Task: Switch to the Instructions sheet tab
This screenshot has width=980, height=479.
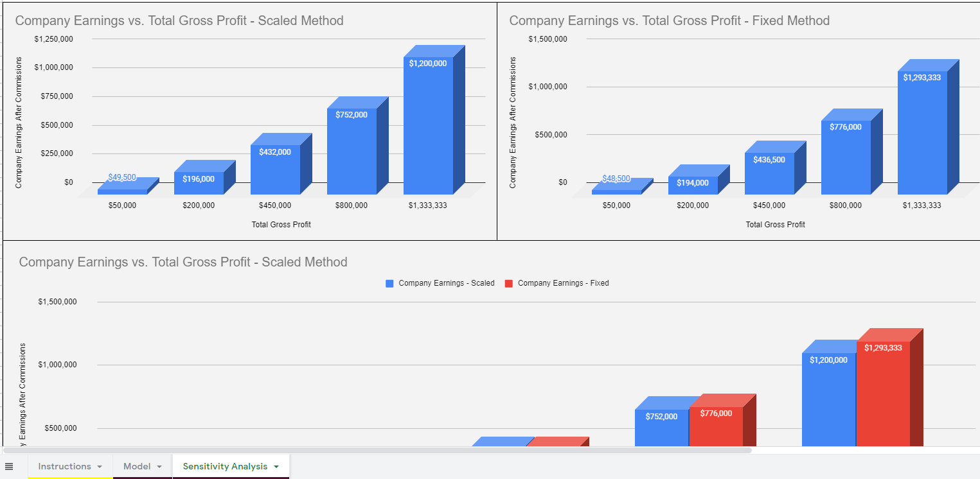Action: (64, 466)
